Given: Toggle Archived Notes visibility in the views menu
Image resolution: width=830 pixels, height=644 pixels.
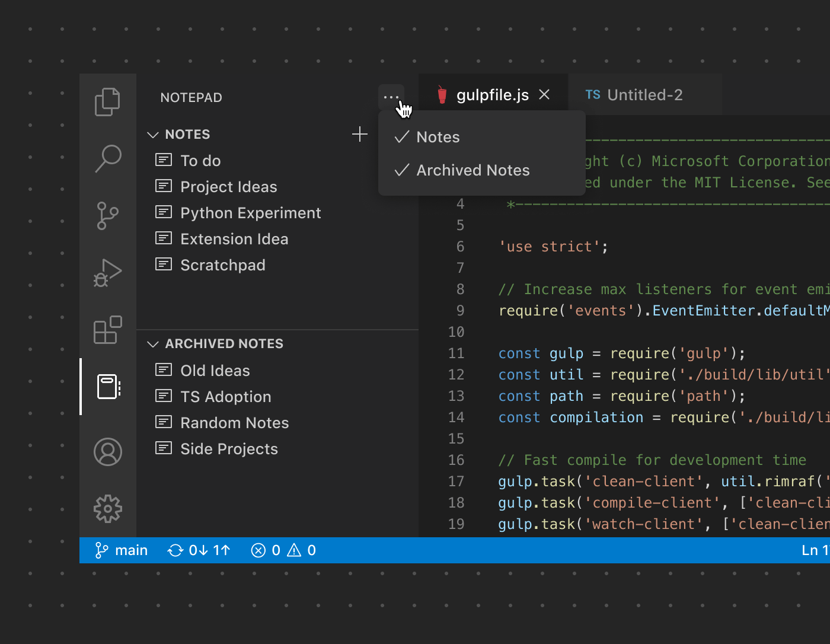Looking at the screenshot, I should 473,170.
